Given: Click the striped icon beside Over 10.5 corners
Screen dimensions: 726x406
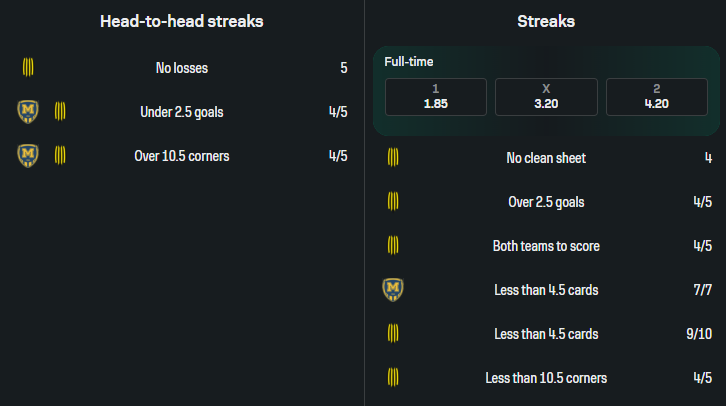Looking at the screenshot, I should click(60, 155).
